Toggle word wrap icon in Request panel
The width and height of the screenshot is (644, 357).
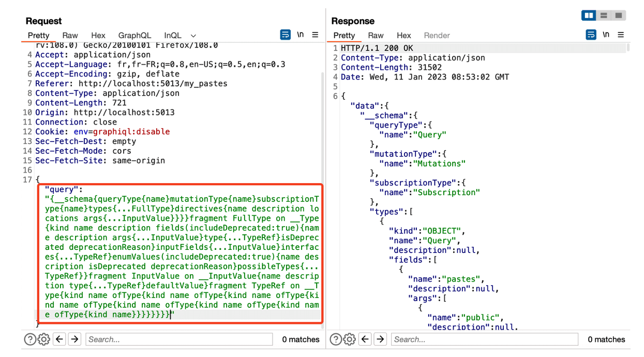click(285, 35)
